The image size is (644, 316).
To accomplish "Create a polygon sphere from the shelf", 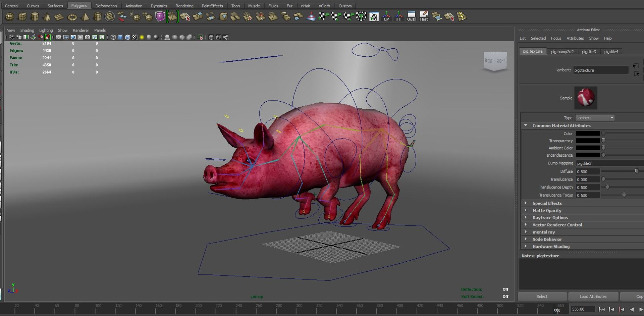I will point(10,16).
